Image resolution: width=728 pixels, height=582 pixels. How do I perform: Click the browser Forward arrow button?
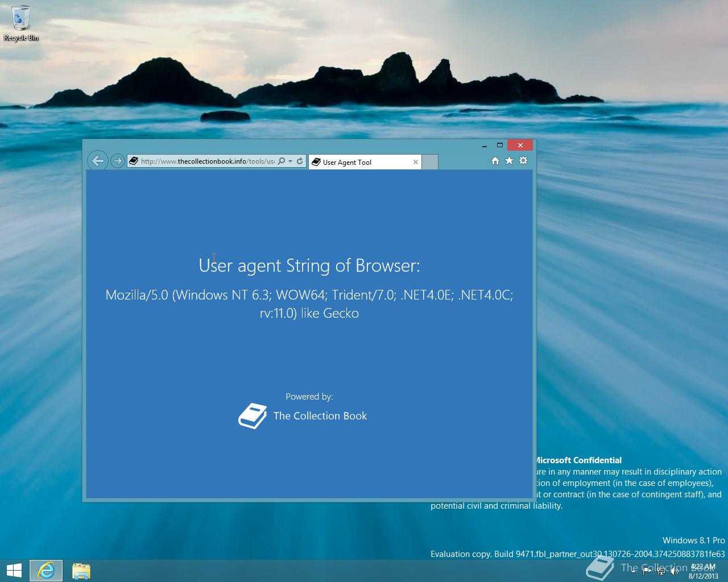pyautogui.click(x=117, y=161)
